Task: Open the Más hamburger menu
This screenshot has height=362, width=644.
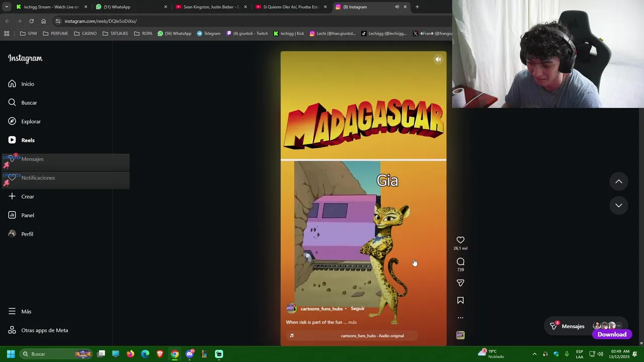Action: click(x=20, y=311)
